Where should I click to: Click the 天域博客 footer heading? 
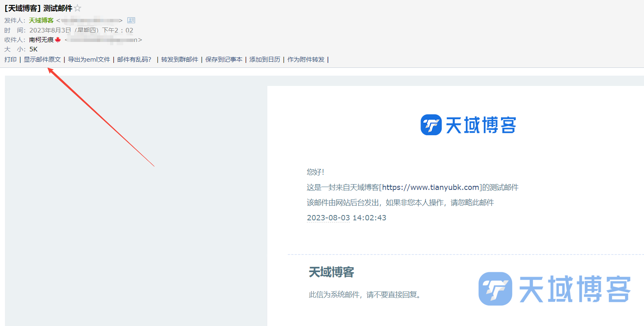tap(331, 272)
